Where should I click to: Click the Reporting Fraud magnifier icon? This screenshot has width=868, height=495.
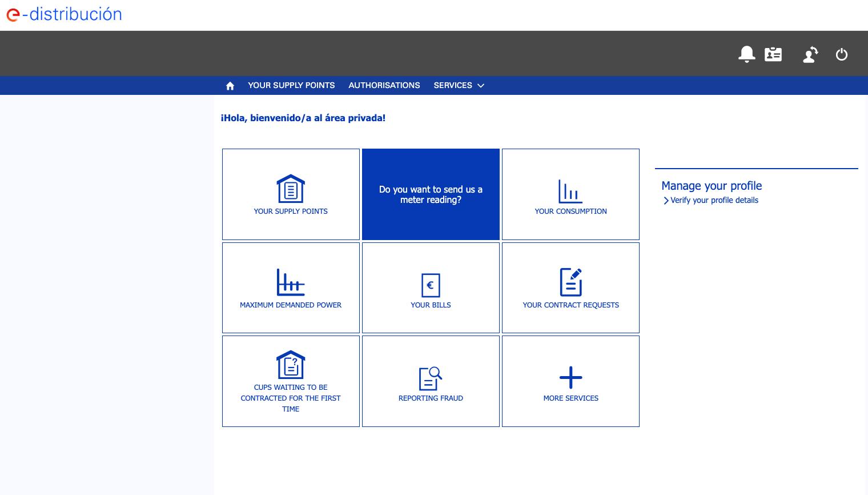pos(431,378)
